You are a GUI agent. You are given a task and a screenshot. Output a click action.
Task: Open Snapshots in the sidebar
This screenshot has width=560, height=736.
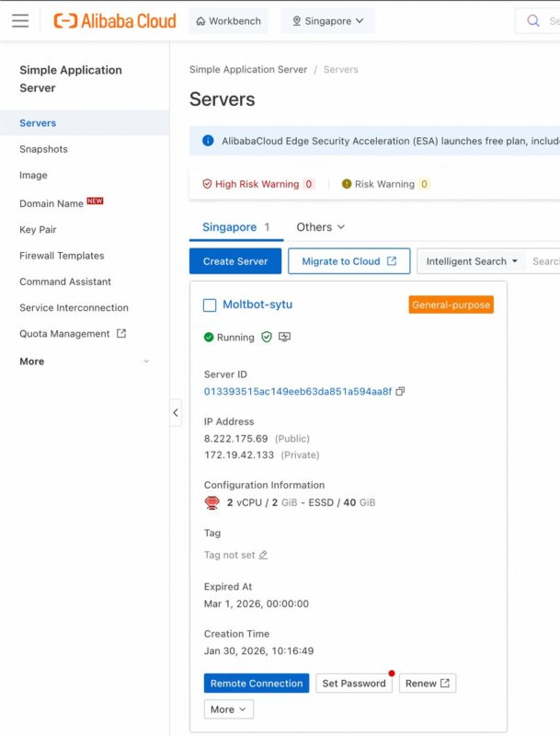pyautogui.click(x=43, y=149)
